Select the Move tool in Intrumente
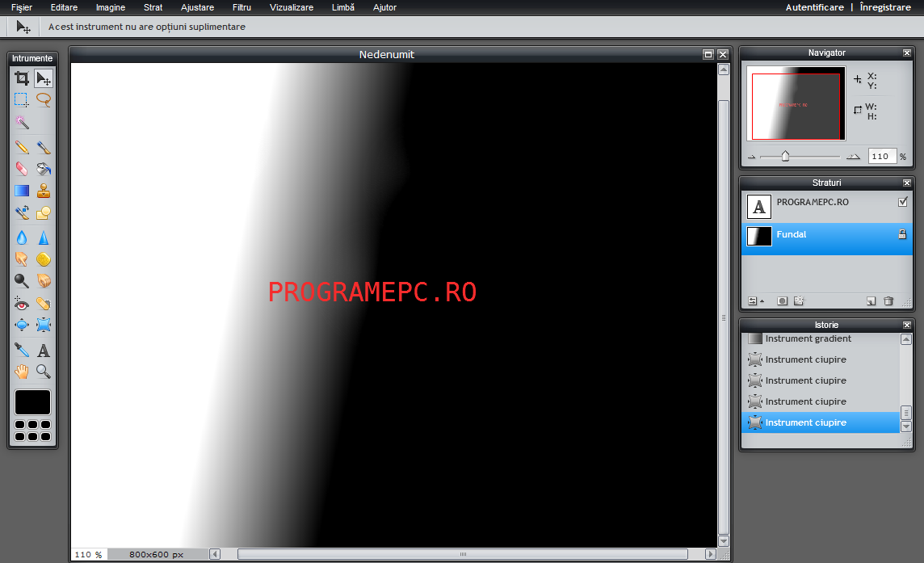 [x=44, y=78]
